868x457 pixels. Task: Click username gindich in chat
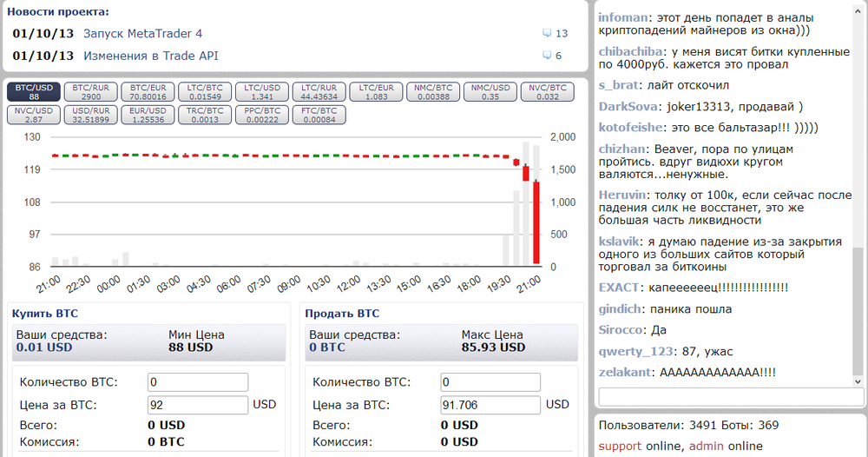pos(620,309)
